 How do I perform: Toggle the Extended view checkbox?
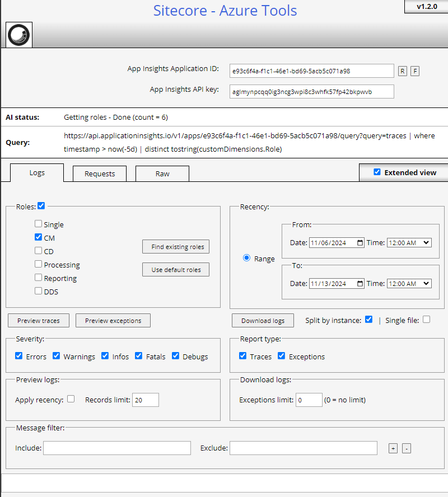[377, 172]
